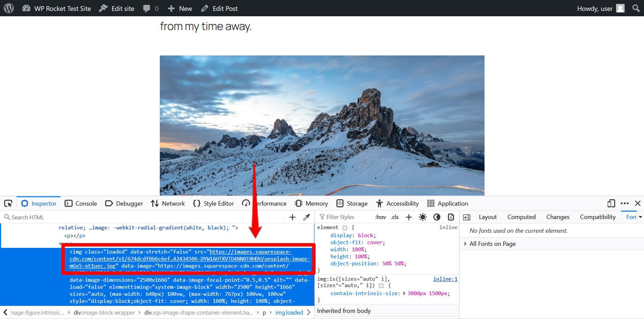Open the Computed sidebar tab
Image resolution: width=644 pixels, height=319 pixels.
tap(521, 217)
